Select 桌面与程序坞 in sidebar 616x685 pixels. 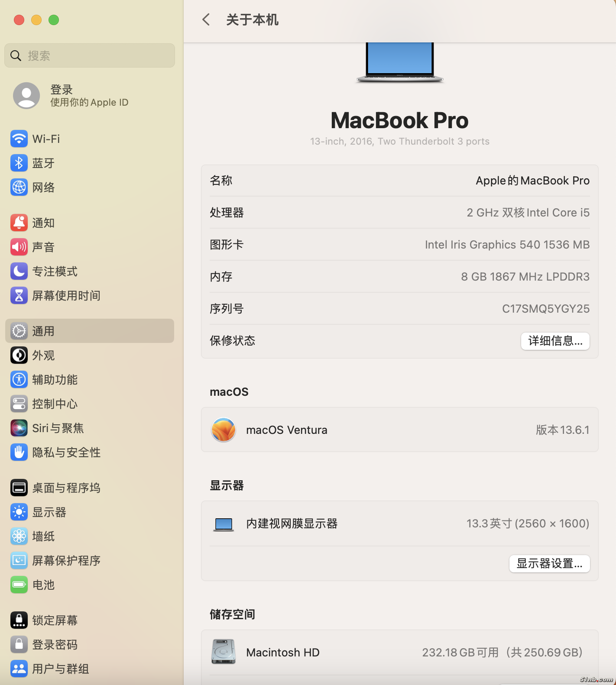click(x=66, y=488)
